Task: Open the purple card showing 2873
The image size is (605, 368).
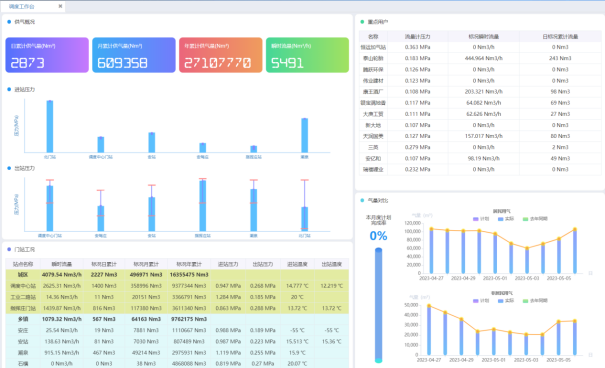Action: pyautogui.click(x=47, y=55)
